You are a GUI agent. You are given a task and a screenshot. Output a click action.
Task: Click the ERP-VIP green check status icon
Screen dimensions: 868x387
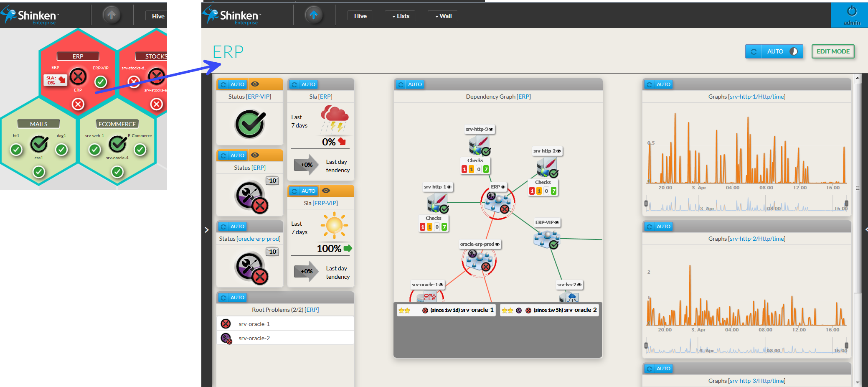(x=250, y=124)
